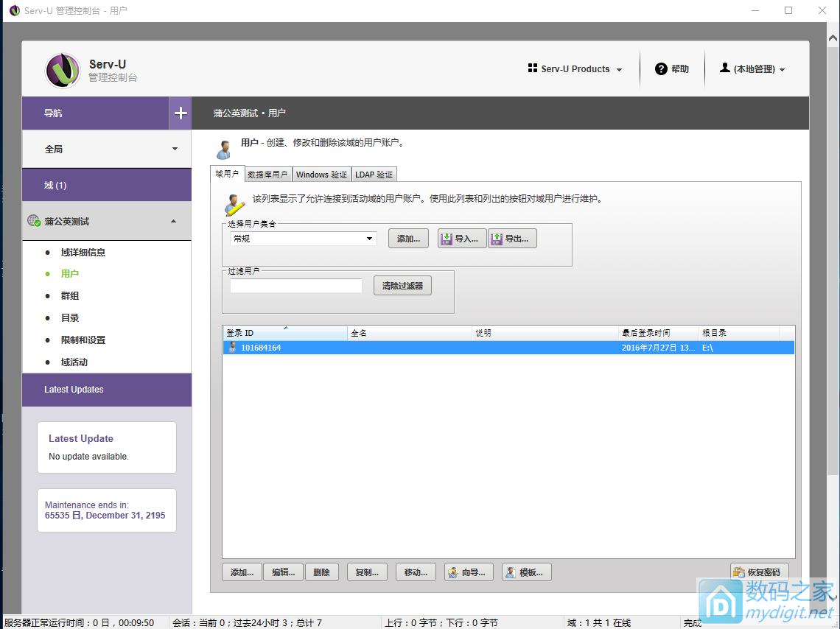This screenshot has width=840, height=629.
Task: Click the 过滤用户 input field
Action: tap(296, 286)
